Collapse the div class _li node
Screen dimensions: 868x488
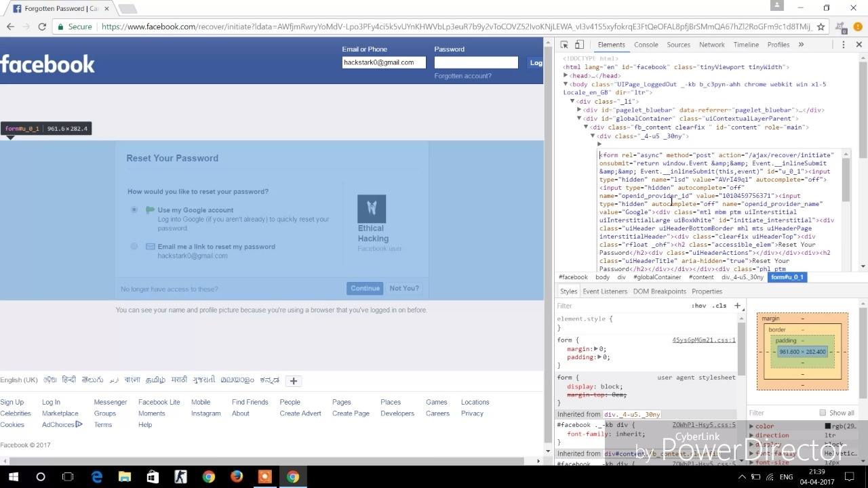tap(572, 101)
